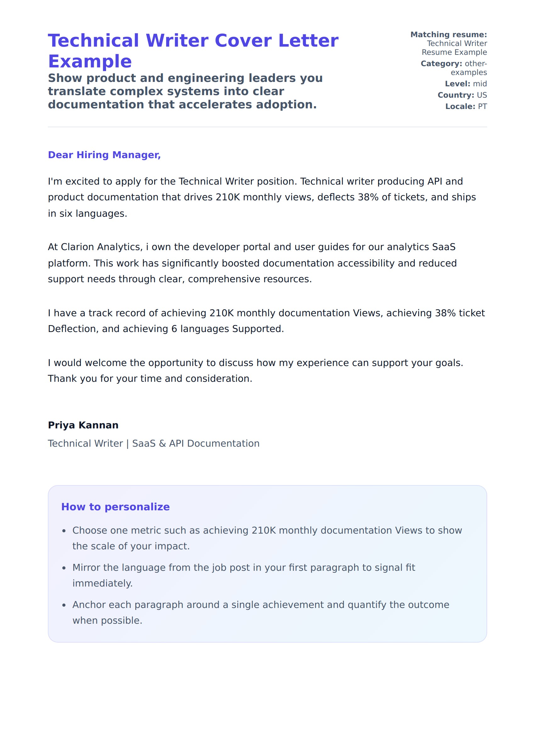Click the paragraph starting "I'm excited to apply"
This screenshot has height=756, width=535.
pyautogui.click(x=262, y=197)
